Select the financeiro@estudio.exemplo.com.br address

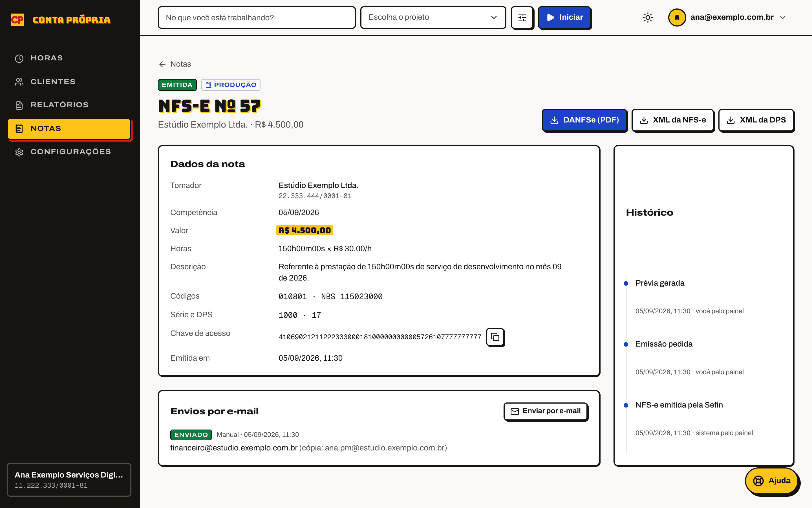(234, 448)
